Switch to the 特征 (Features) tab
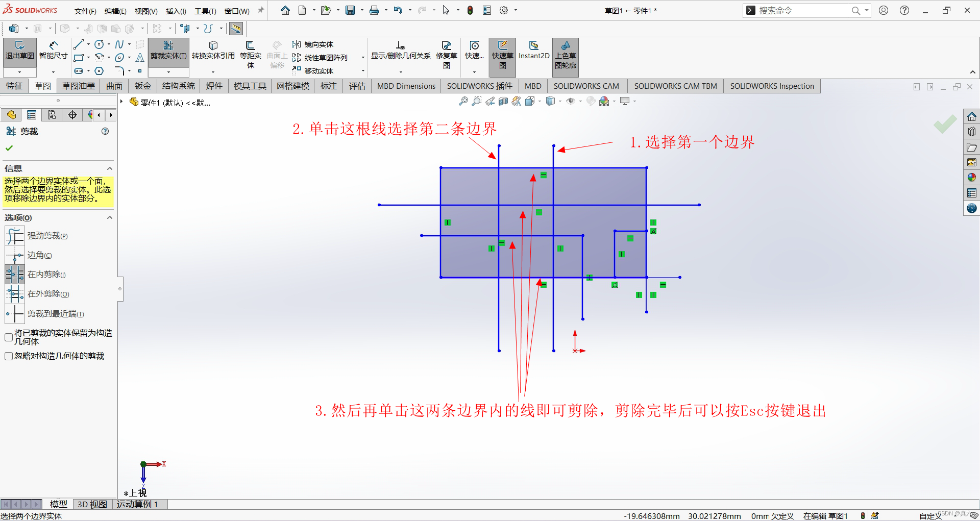This screenshot has width=980, height=521. click(14, 86)
